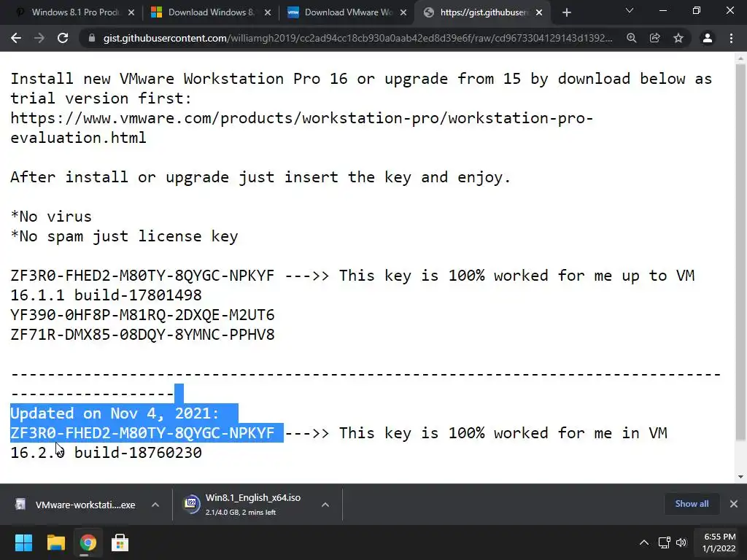Minimize the Chrome window
This screenshot has width=747, height=560.
662,10
